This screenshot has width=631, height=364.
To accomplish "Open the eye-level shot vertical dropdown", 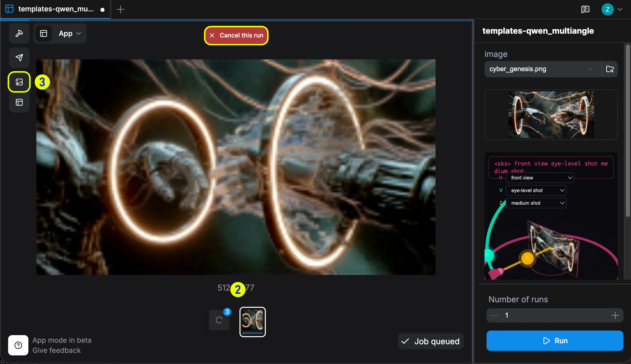I will (536, 190).
